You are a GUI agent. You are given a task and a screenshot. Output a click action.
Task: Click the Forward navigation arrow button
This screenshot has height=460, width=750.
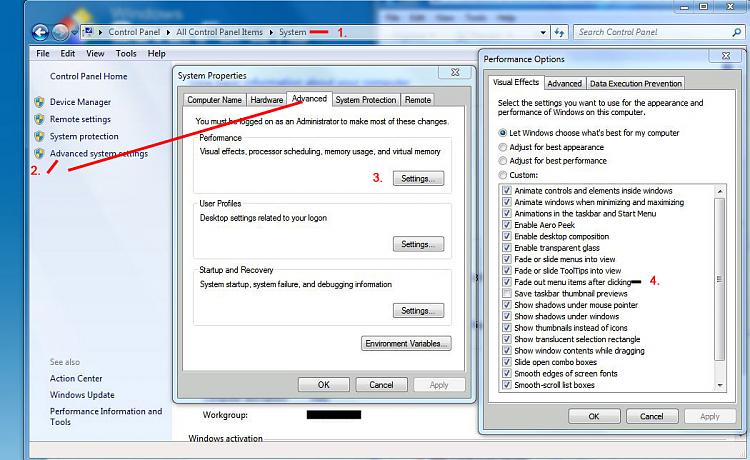pyautogui.click(x=60, y=33)
